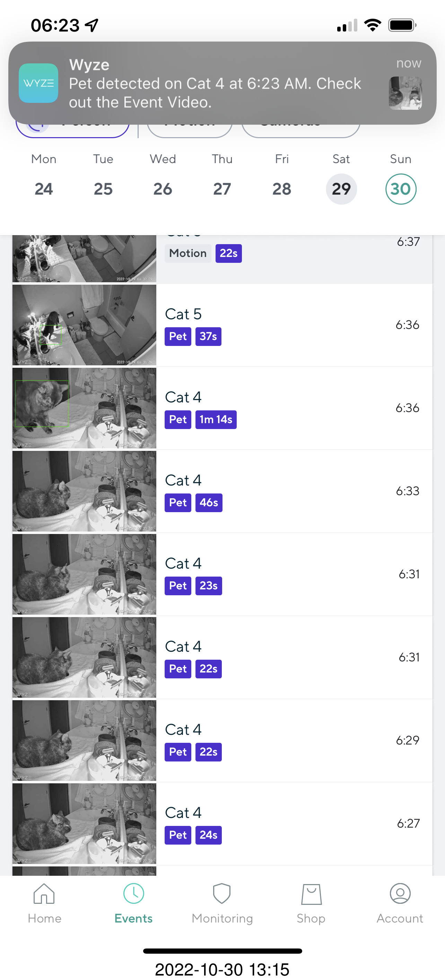The height and width of the screenshot is (980, 445).
Task: Play Cat 4 event thumbnail lasting 1m 14s
Action: pyautogui.click(x=84, y=408)
